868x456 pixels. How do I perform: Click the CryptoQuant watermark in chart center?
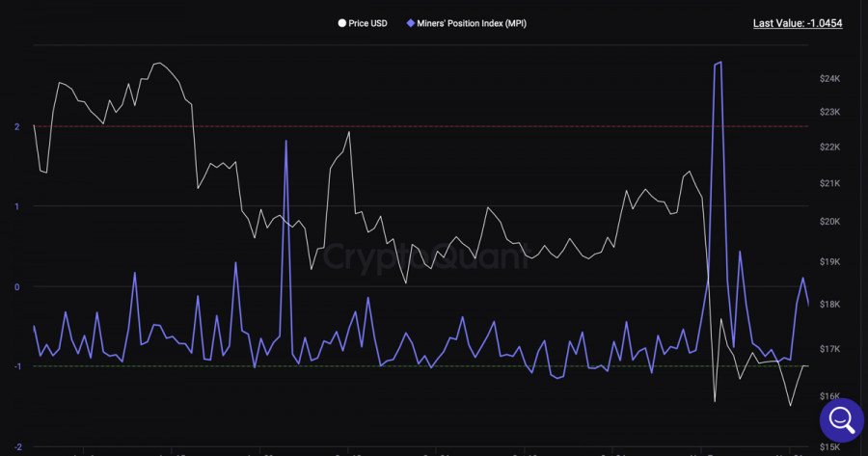coord(424,257)
